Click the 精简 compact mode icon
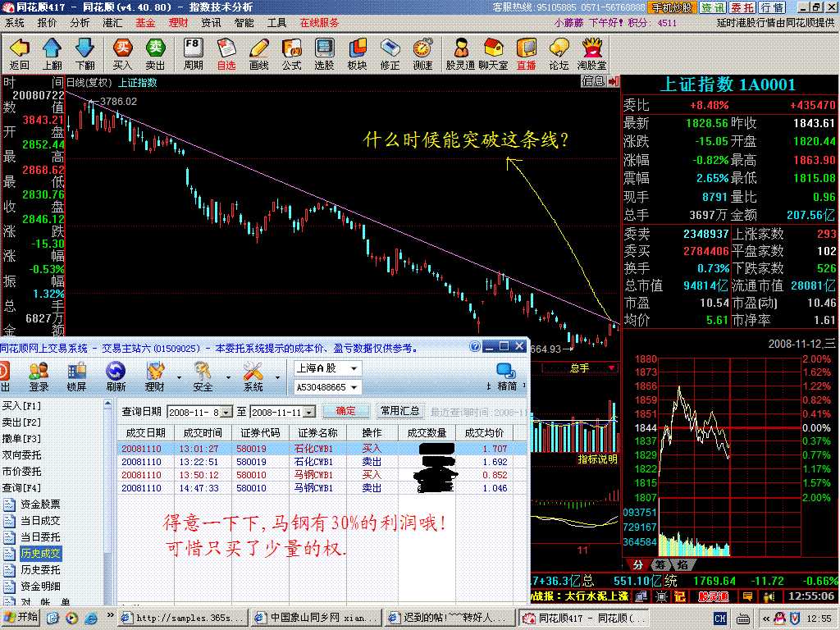840x630 pixels. coord(506,377)
